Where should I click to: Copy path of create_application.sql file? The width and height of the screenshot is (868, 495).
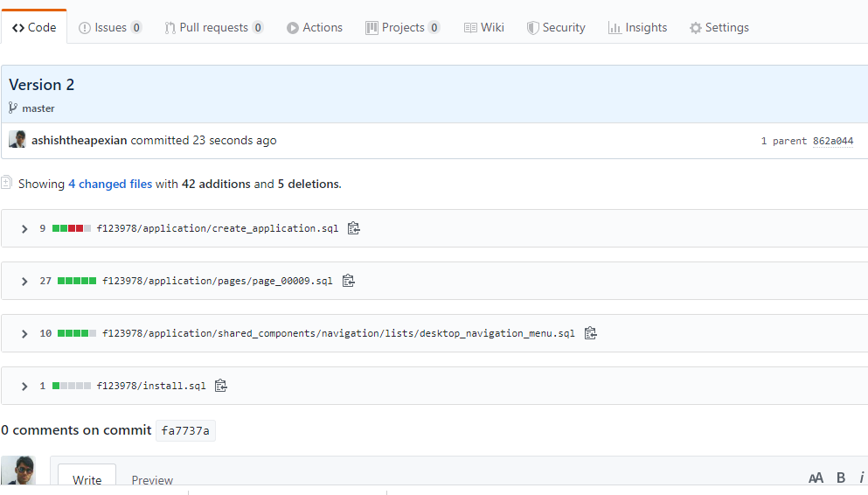[354, 228]
